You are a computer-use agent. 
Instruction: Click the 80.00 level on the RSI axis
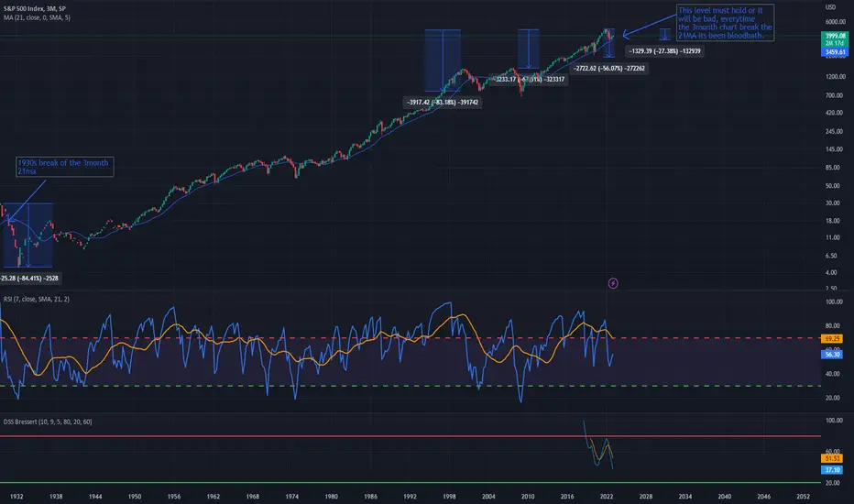[x=834, y=326]
